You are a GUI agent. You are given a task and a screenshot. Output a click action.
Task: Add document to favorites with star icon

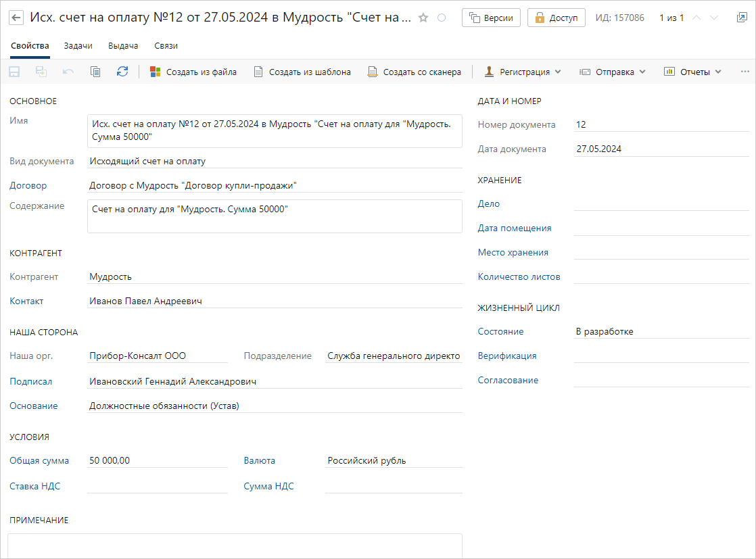point(423,18)
